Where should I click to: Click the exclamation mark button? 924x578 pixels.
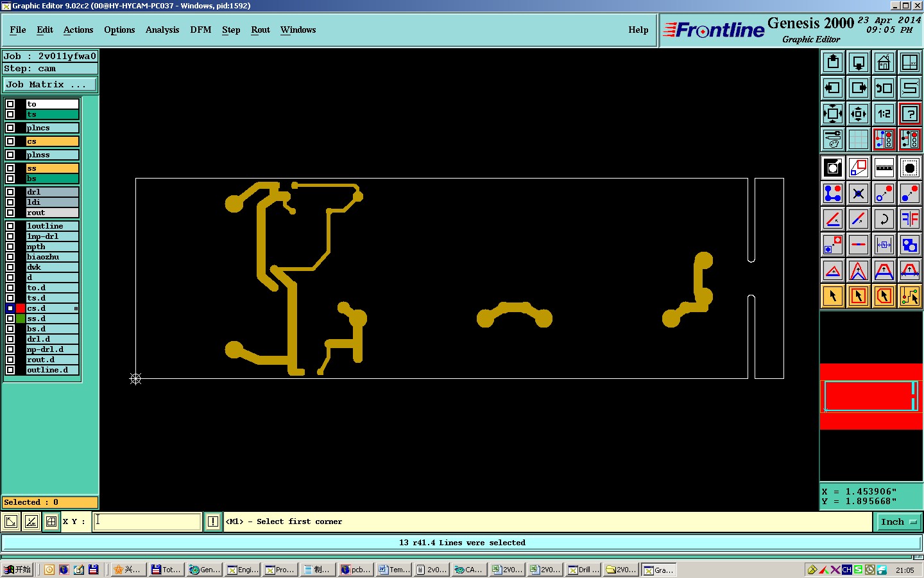pos(213,521)
